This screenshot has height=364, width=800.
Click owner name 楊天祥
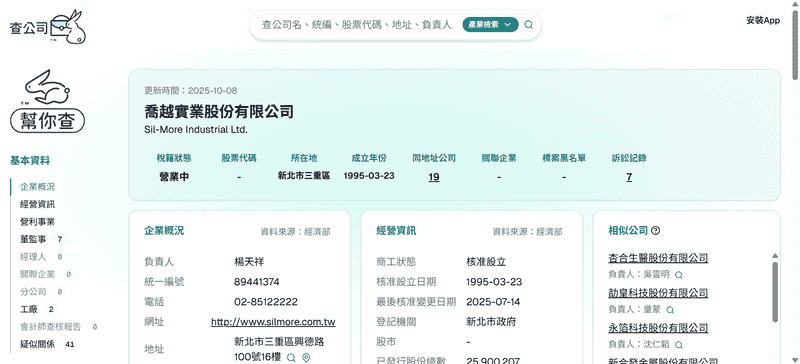point(249,262)
